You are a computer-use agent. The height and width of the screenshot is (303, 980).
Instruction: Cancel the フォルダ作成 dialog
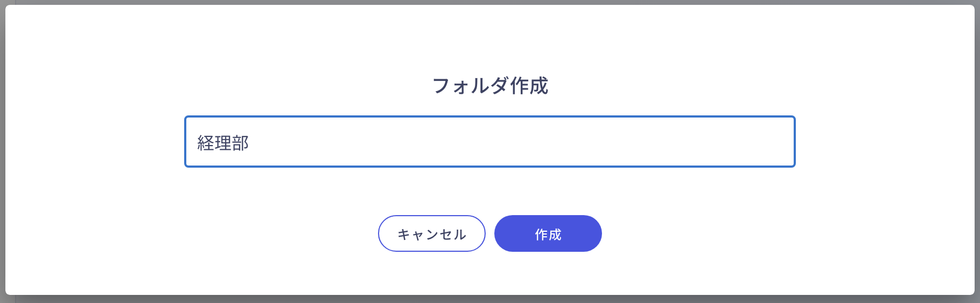(431, 233)
